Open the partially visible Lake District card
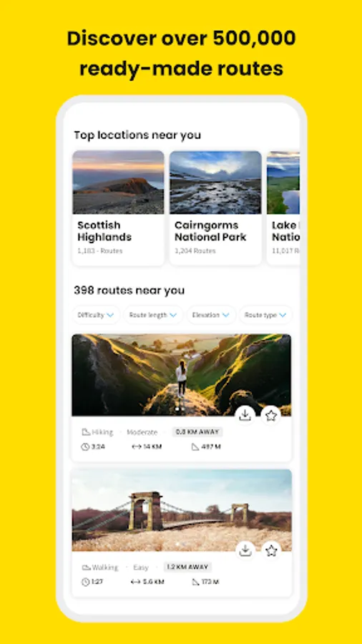 (283, 208)
